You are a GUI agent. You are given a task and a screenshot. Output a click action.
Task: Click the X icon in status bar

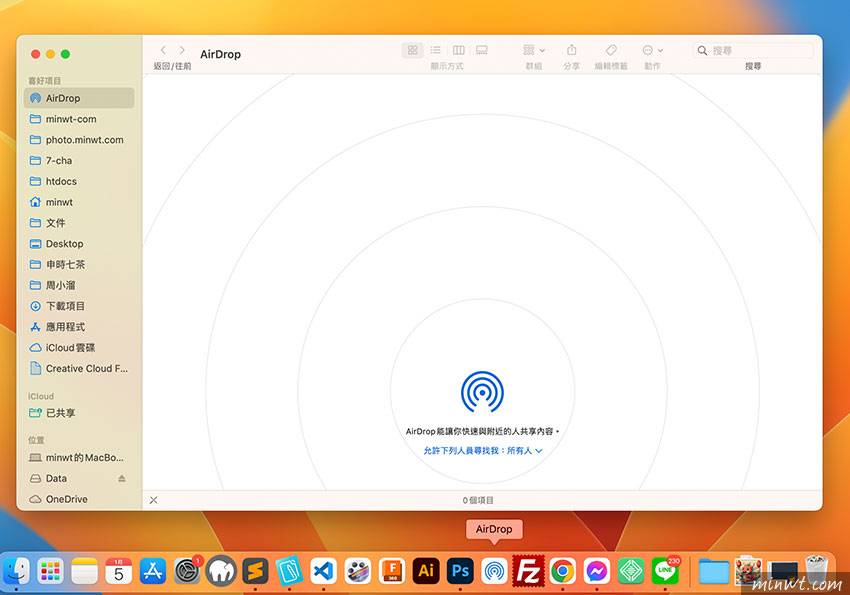click(153, 500)
